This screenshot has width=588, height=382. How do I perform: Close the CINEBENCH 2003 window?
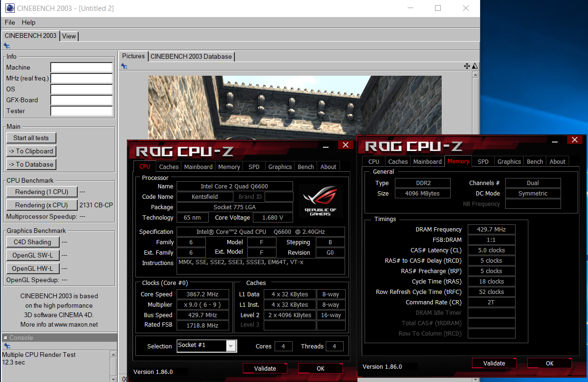click(466, 9)
